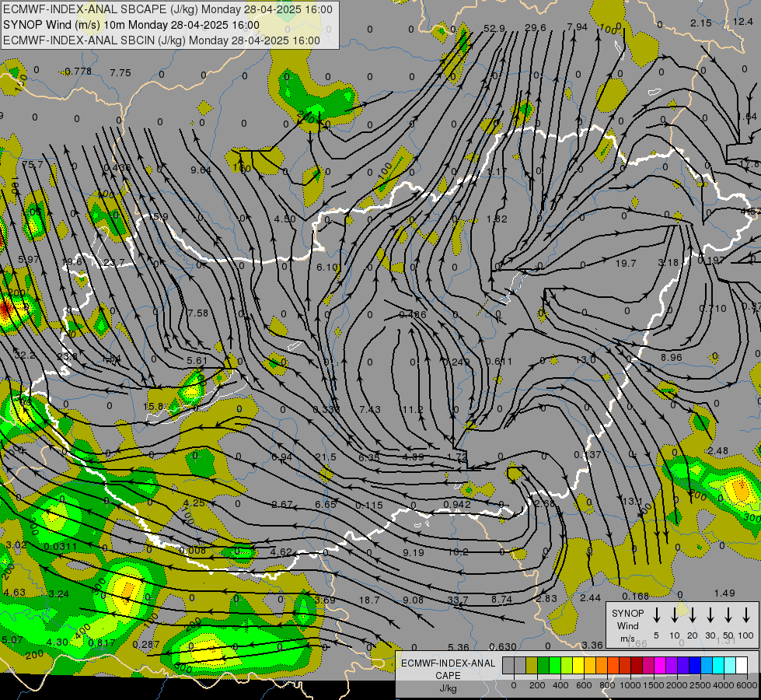Click the value '15.8' on the map
The width and height of the screenshot is (761, 700).
click(153, 406)
